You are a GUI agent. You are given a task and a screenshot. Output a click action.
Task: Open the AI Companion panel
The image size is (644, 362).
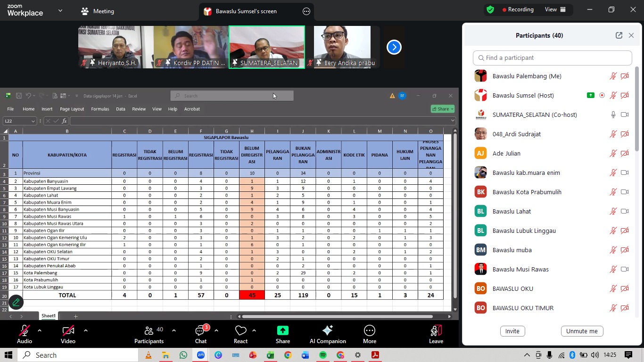click(x=327, y=331)
